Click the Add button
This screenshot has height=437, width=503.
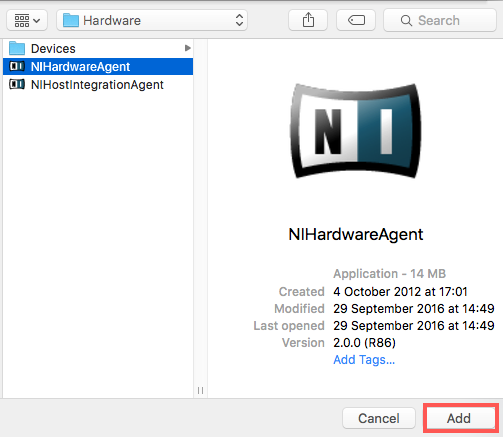(x=459, y=418)
